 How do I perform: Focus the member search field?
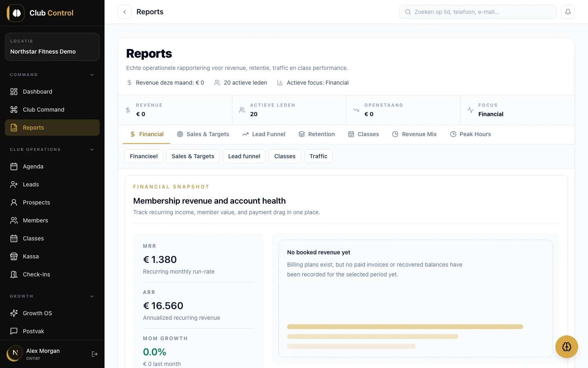click(478, 12)
